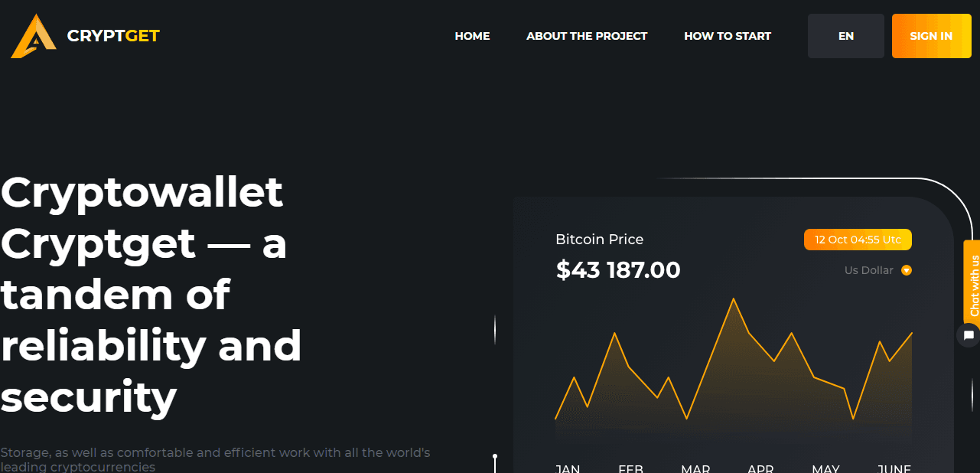Go to HOW TO START
The width and height of the screenshot is (980, 473).
(728, 35)
